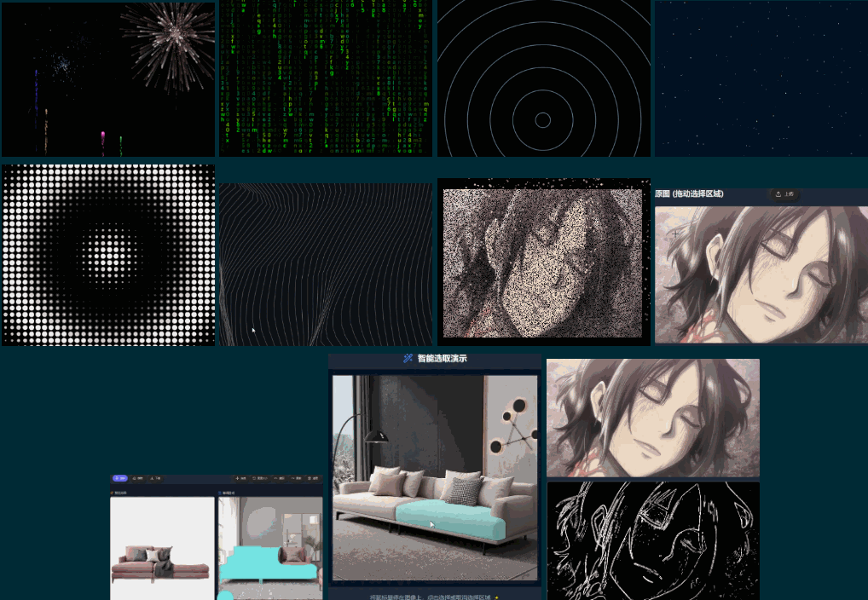Open the white-on-black edge-detection portrait
This screenshot has height=600, width=868.
(653, 541)
